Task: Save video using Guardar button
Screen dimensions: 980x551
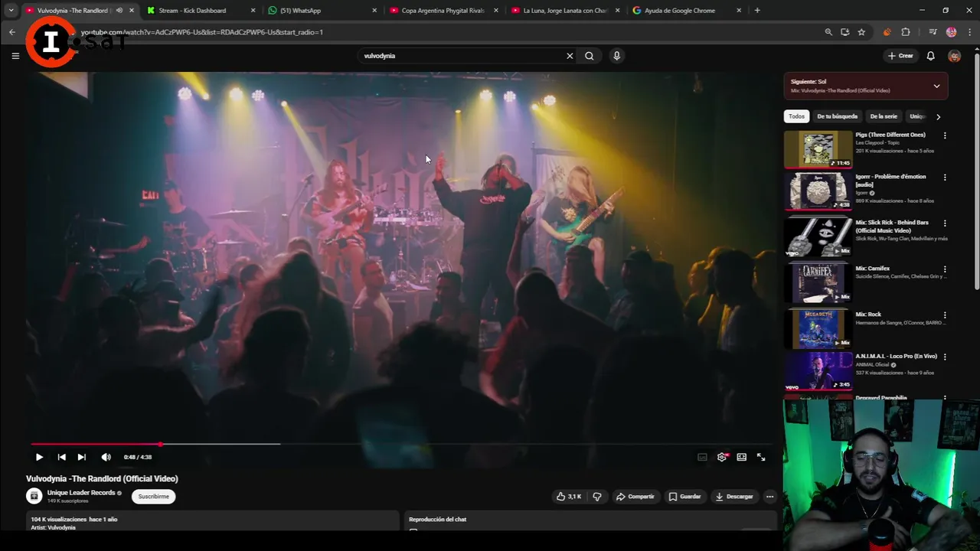Action: click(684, 497)
